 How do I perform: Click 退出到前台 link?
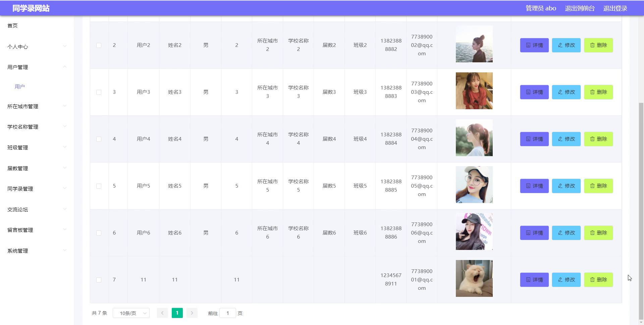pos(580,8)
